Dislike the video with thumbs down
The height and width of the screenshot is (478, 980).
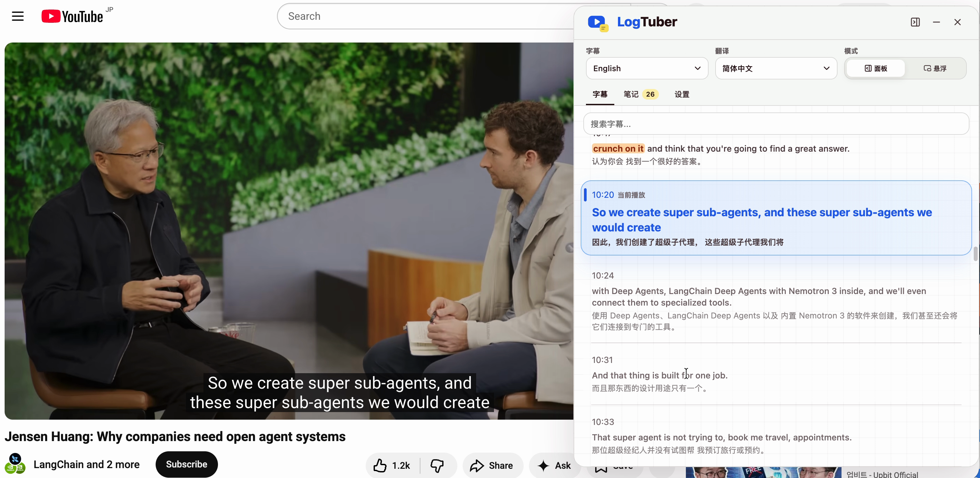point(437,465)
